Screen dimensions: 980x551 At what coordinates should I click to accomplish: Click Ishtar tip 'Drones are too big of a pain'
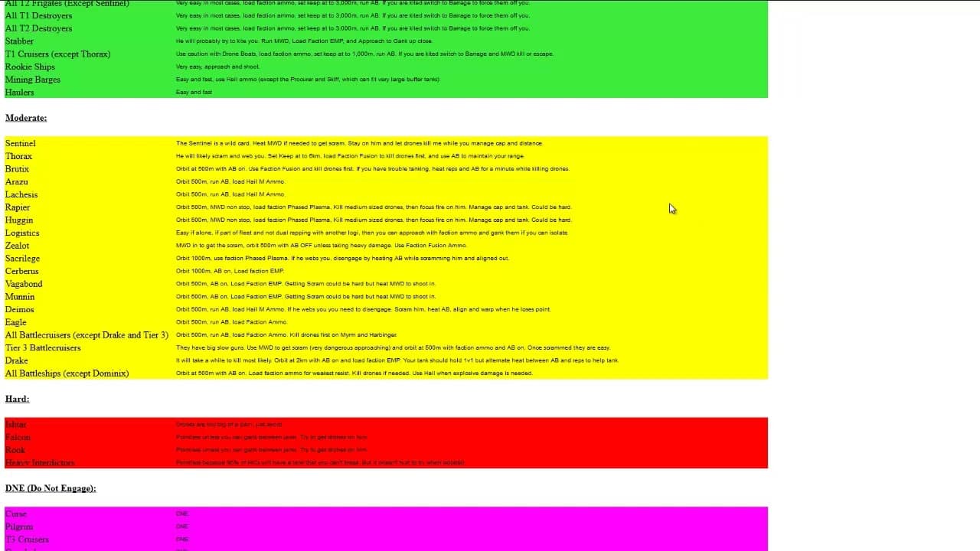[x=229, y=424]
